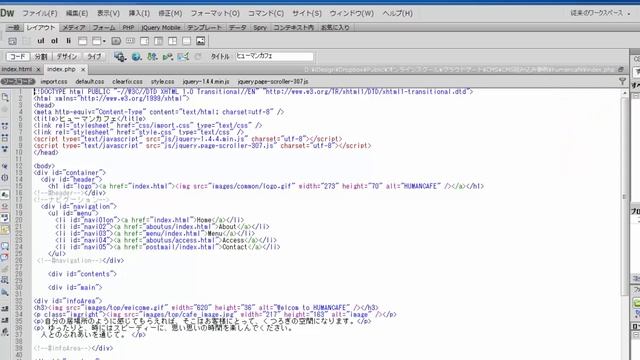Open the Multiscreen preview icon
This screenshot has height=360, width=640.
[x=120, y=56]
